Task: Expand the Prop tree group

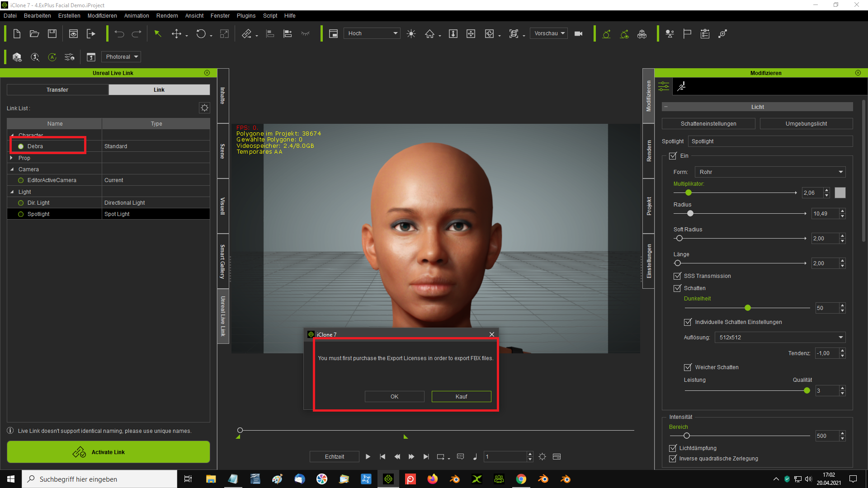Action: pyautogui.click(x=12, y=158)
